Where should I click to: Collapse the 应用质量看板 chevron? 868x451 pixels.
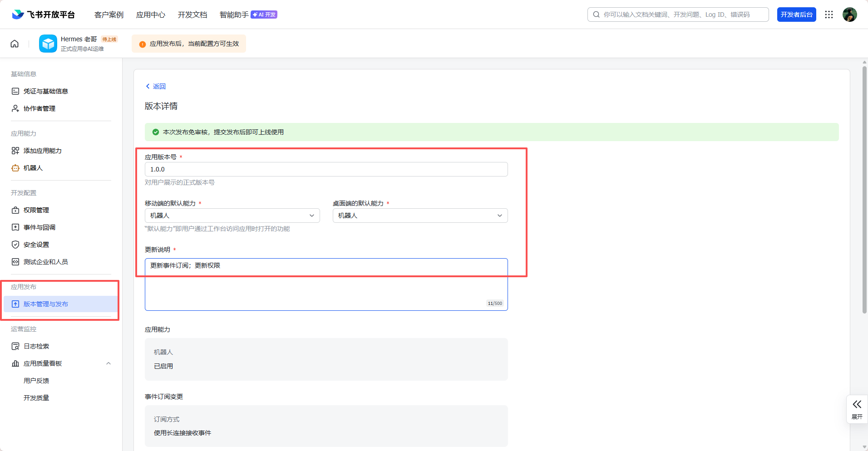[x=108, y=363]
